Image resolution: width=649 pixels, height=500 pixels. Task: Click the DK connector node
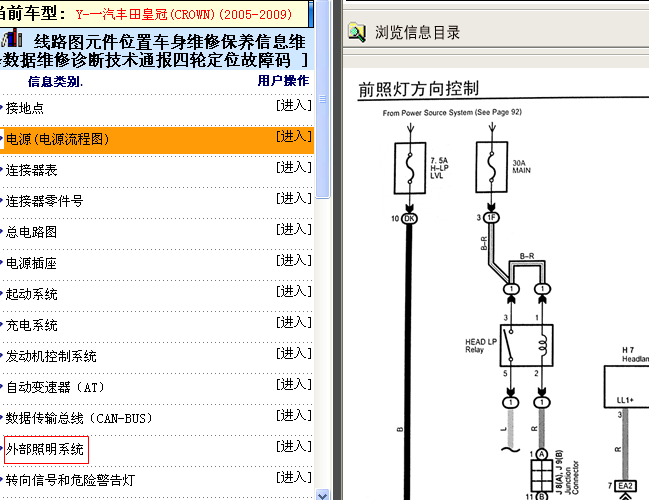tap(409, 219)
